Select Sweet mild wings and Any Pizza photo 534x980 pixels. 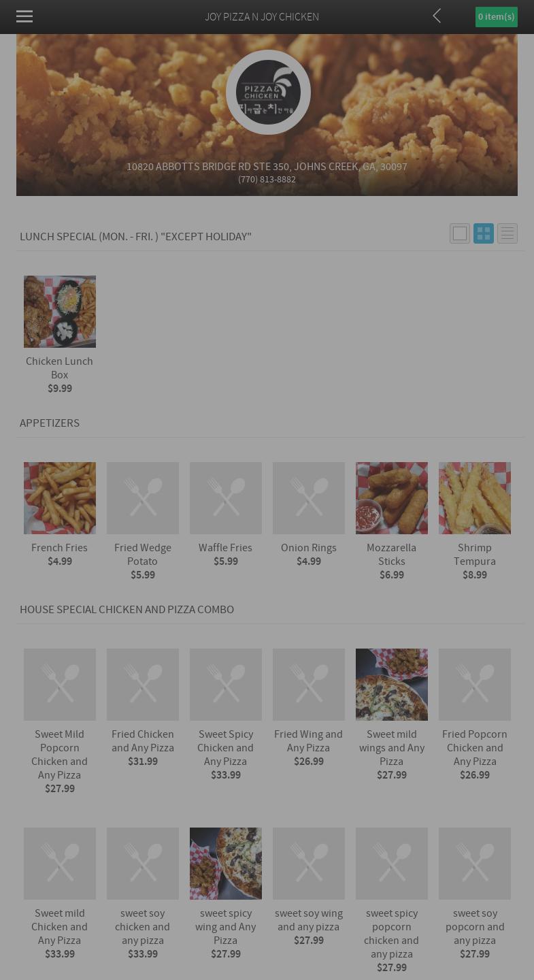click(x=392, y=685)
